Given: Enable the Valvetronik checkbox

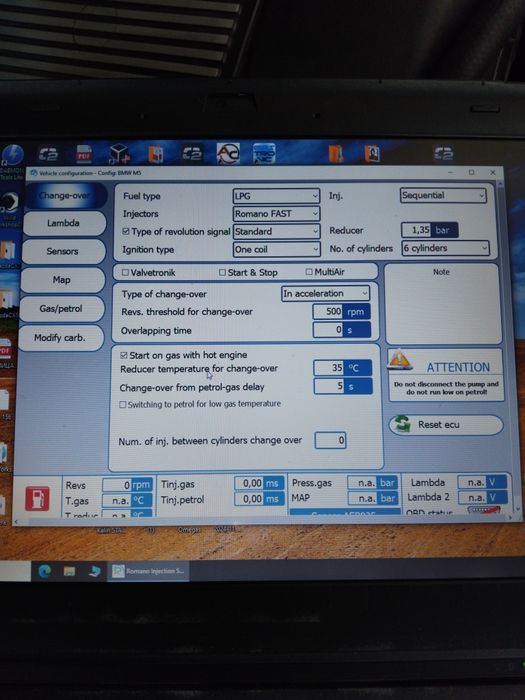Looking at the screenshot, I should (x=125, y=272).
